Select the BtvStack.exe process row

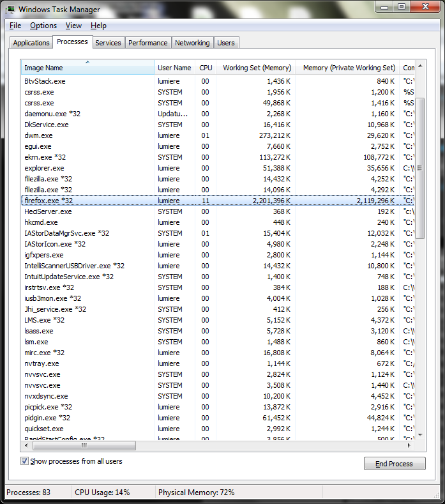click(218, 81)
